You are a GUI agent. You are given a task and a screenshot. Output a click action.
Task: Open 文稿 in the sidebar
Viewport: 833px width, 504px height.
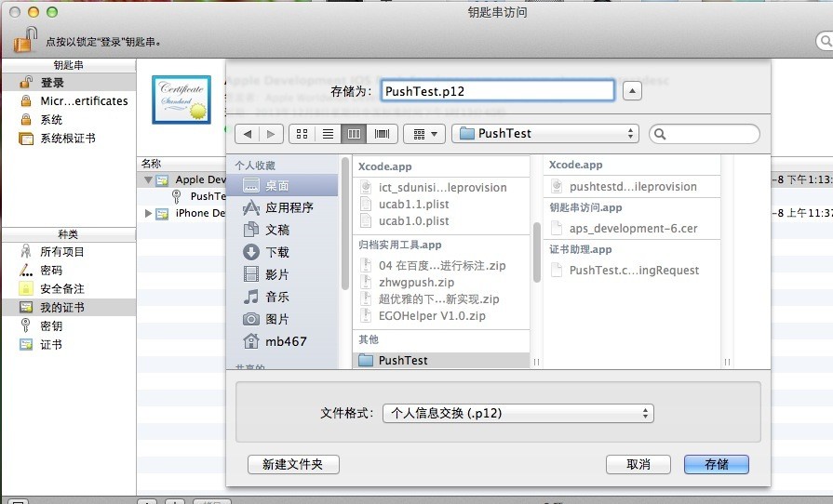(x=284, y=230)
